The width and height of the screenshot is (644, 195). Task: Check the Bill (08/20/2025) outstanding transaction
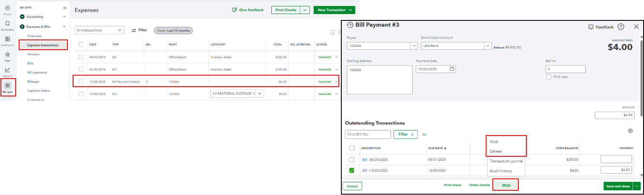tap(352, 159)
